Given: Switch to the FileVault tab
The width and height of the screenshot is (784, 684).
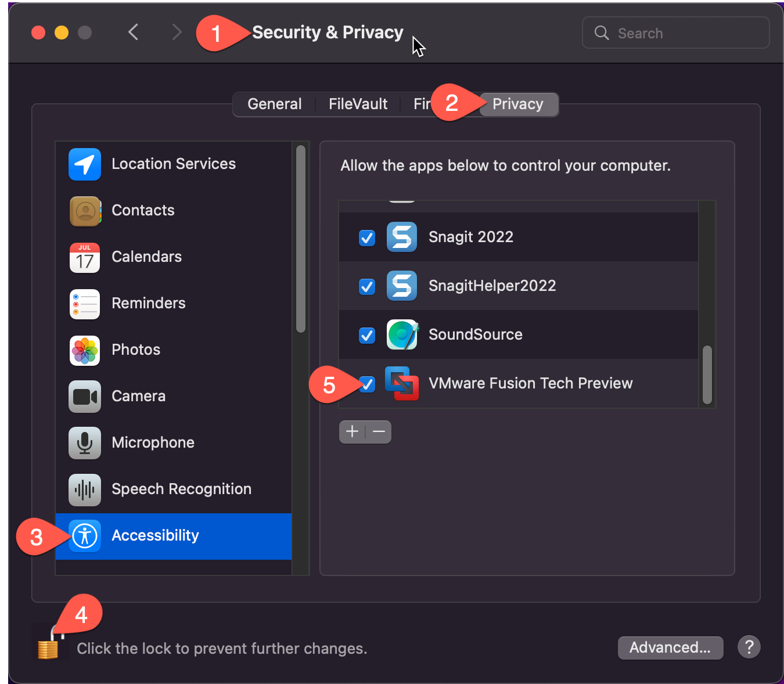Looking at the screenshot, I should pyautogui.click(x=358, y=105).
